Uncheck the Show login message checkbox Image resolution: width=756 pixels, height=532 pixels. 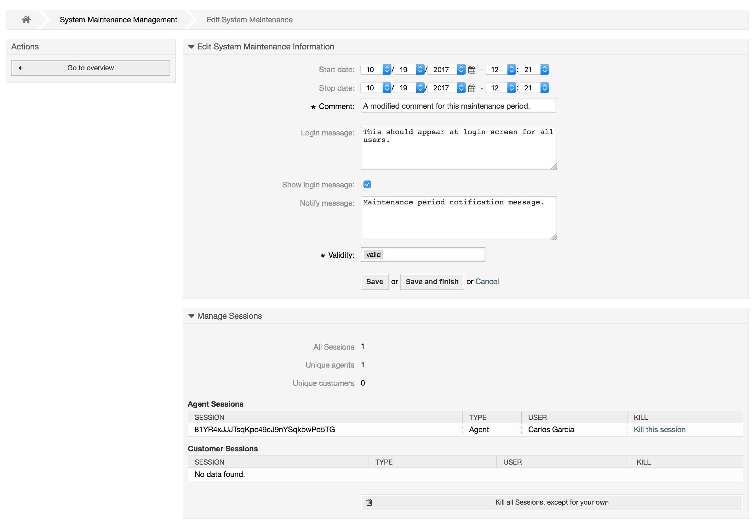(x=367, y=184)
